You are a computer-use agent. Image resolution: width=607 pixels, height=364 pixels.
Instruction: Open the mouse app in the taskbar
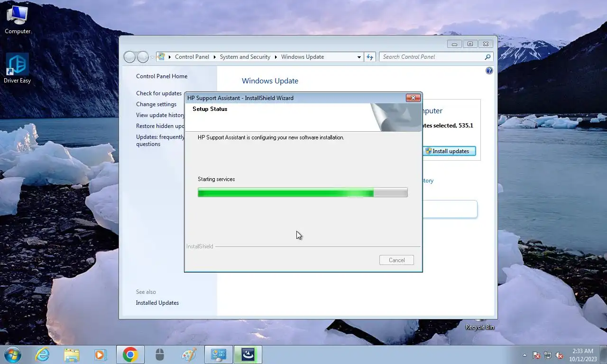click(160, 355)
